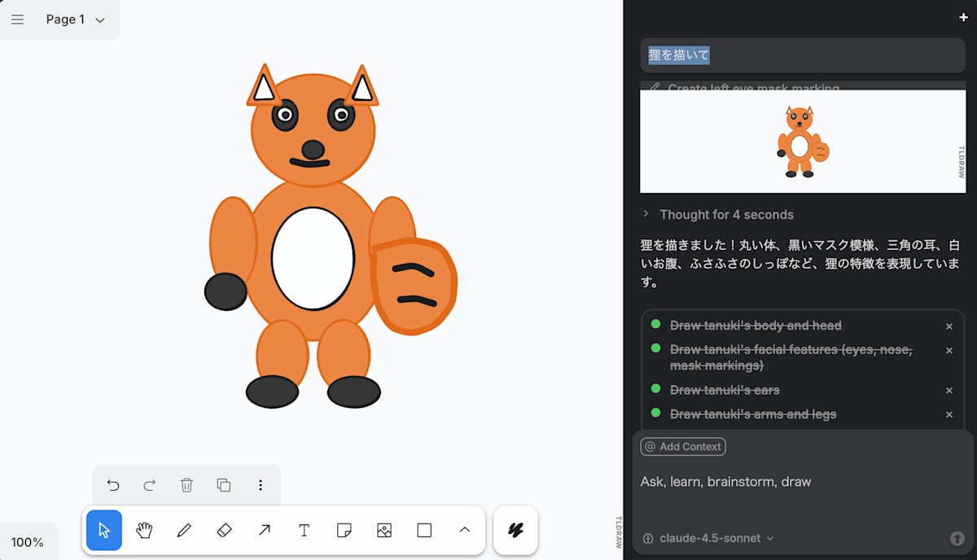Toggle green status dot for facial features
The width and height of the screenshot is (977, 560).
pos(655,348)
